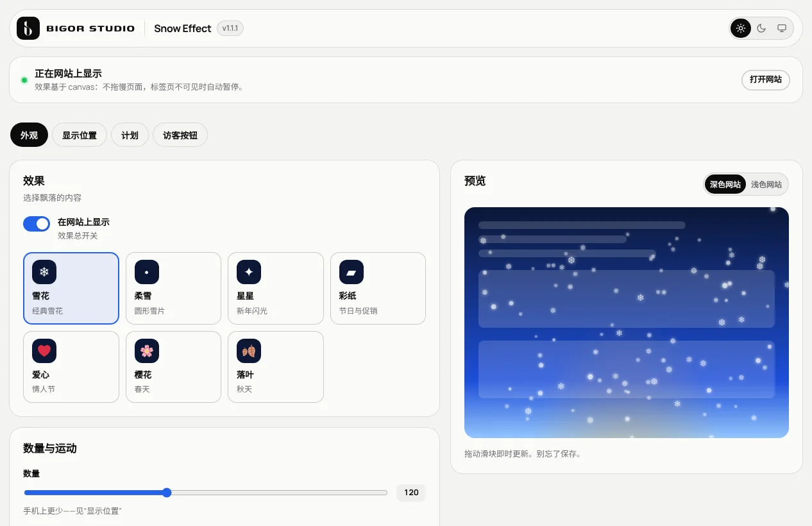Click the 正在网站上显示 status heading
Image resolution: width=812 pixels, height=526 pixels.
68,74
